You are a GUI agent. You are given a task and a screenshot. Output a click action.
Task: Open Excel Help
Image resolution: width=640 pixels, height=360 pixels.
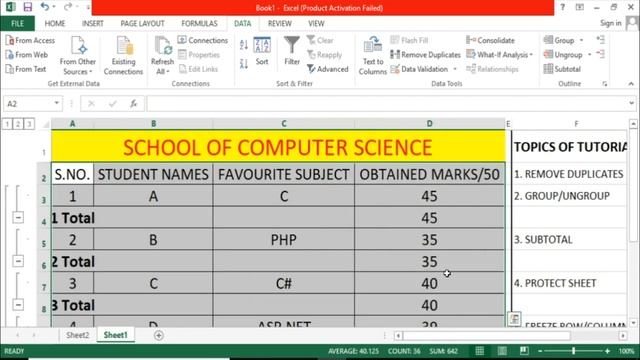click(562, 7)
